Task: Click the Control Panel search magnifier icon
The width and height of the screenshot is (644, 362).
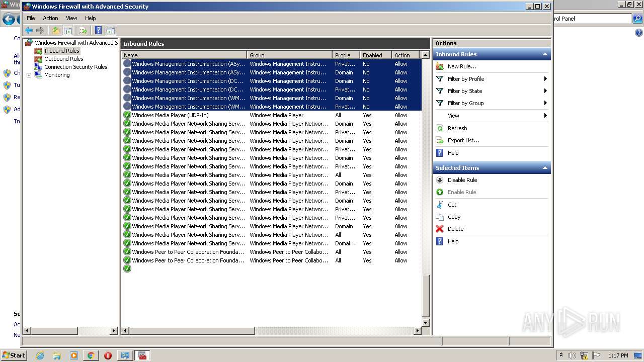Action: [x=637, y=19]
